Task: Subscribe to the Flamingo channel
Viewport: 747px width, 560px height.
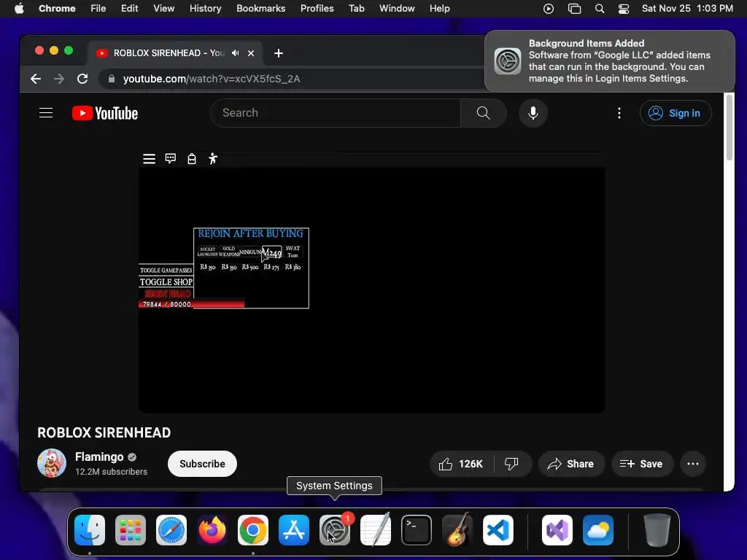Action: pyautogui.click(x=202, y=464)
